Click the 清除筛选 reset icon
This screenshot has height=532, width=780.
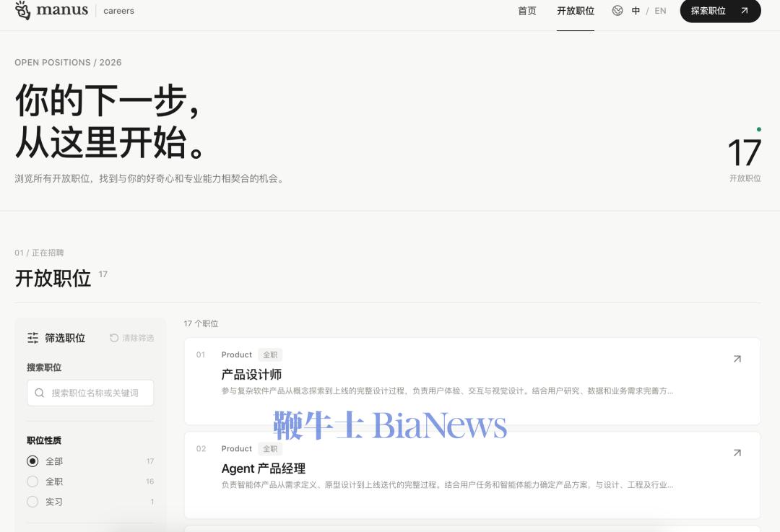point(114,338)
